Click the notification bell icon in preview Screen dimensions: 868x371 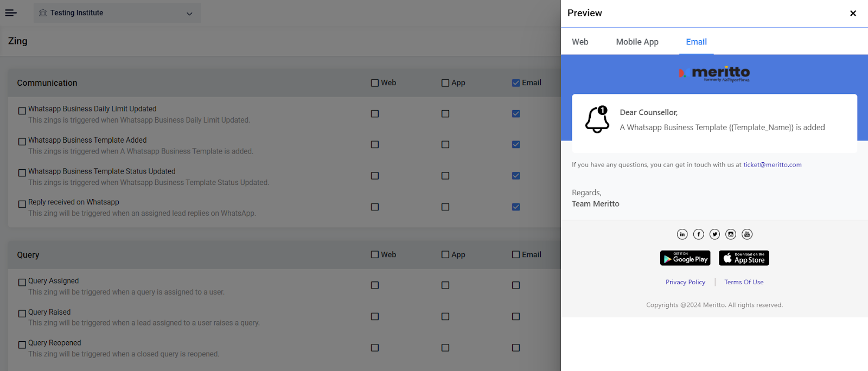[x=597, y=119]
